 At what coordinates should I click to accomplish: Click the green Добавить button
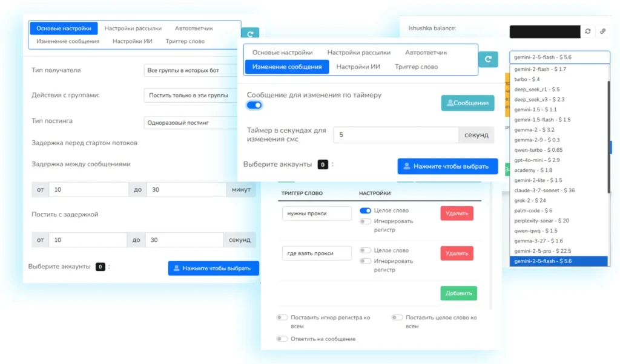tap(458, 293)
